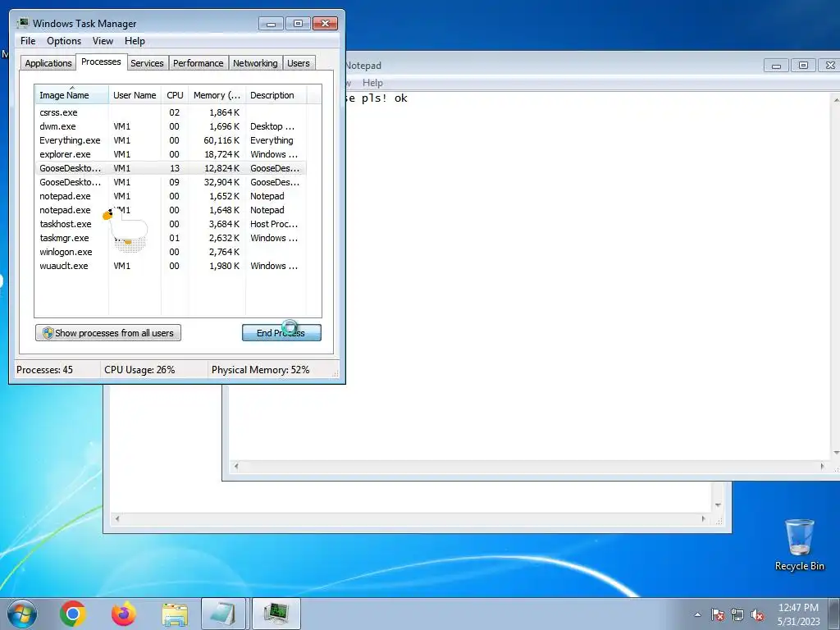Image resolution: width=840 pixels, height=630 pixels.
Task: Select GooseDesktop process using 12,824 K
Action: (171, 168)
